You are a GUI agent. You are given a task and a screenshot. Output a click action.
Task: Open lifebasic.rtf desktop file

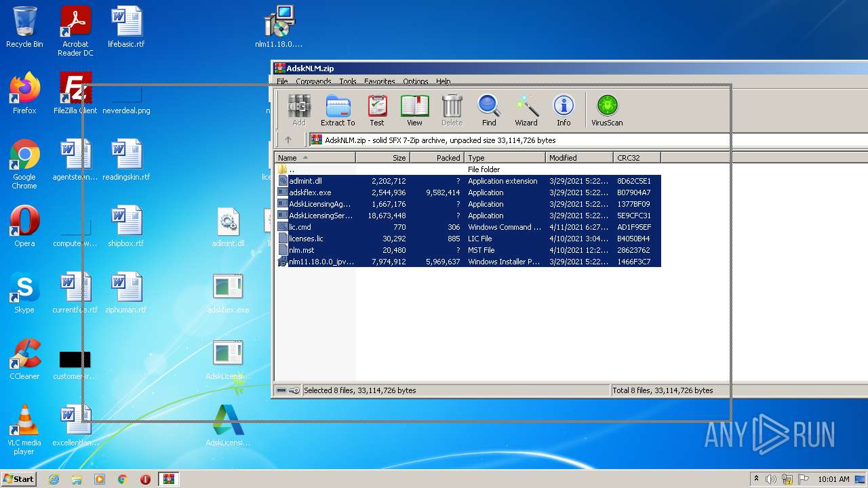tap(126, 27)
